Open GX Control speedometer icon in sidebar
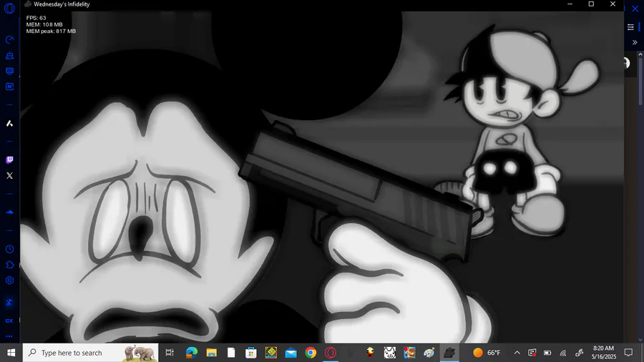The image size is (644, 362). (x=9, y=40)
